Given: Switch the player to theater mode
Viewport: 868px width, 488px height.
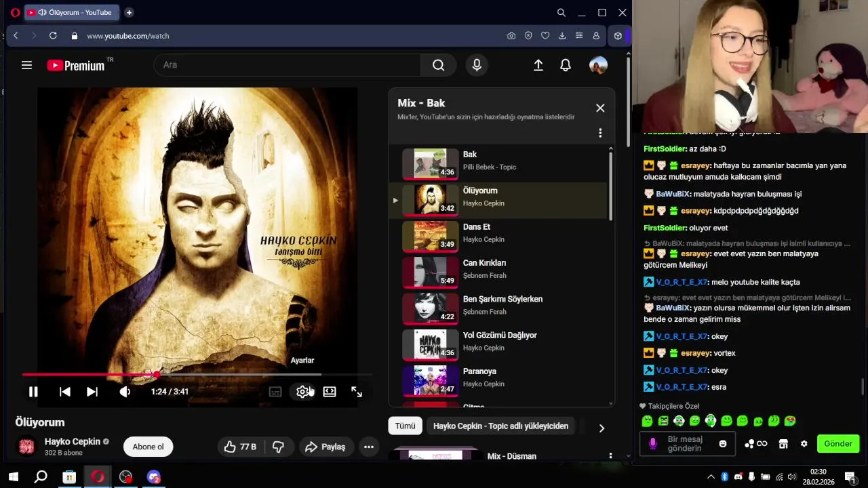Looking at the screenshot, I should tap(330, 392).
